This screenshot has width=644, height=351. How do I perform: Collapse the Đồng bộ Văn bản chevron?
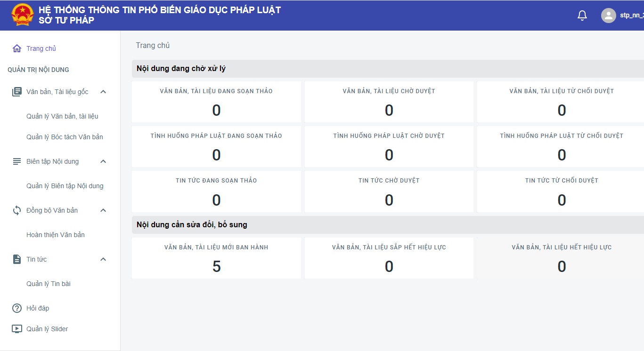point(103,210)
